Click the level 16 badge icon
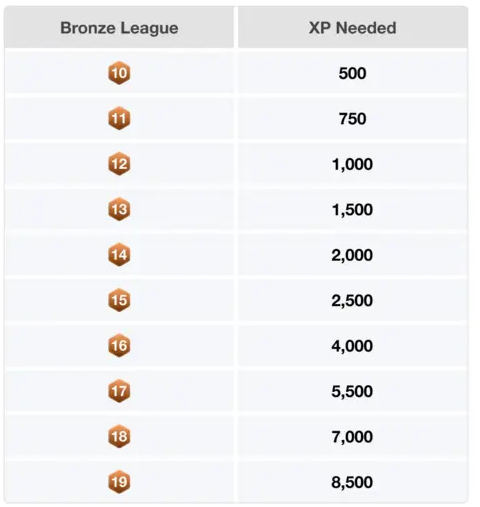 [x=119, y=345]
